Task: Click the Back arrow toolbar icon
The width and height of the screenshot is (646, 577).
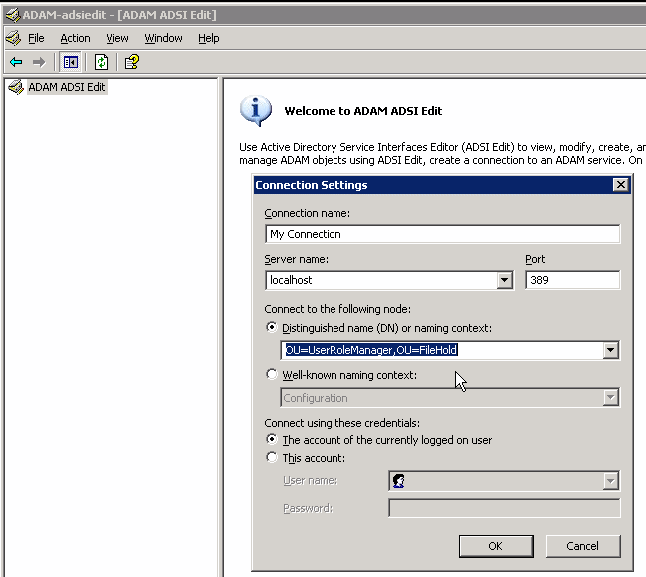Action: (16, 62)
